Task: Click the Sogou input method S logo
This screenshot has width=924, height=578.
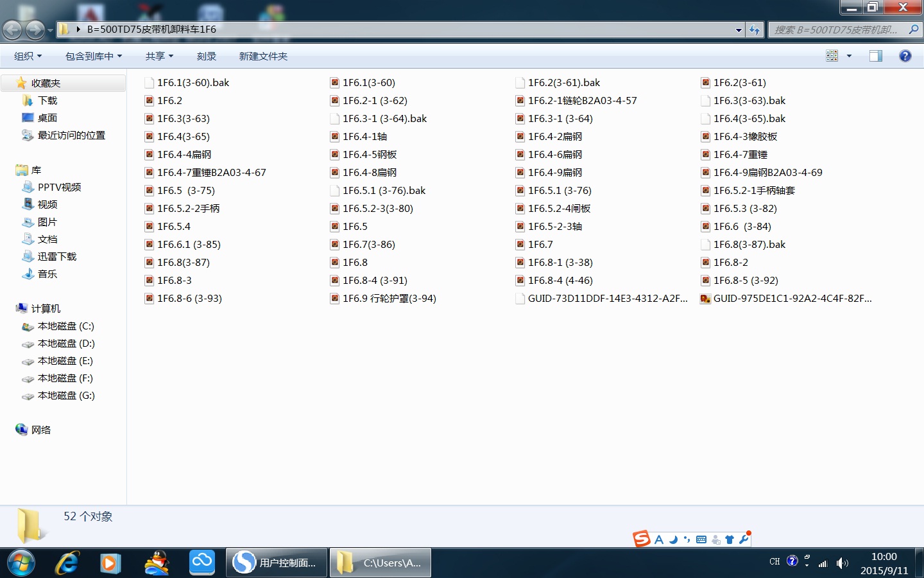Action: [642, 539]
